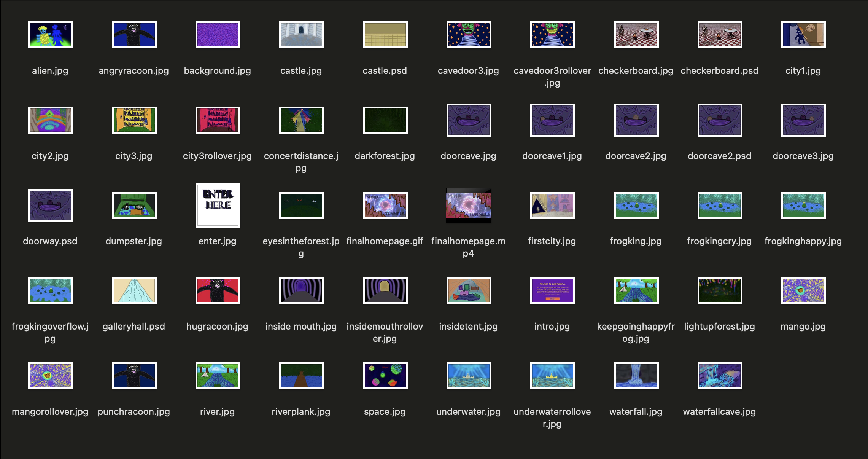868x459 pixels.
Task: Select the darkforest.jpg file
Action: (385, 120)
